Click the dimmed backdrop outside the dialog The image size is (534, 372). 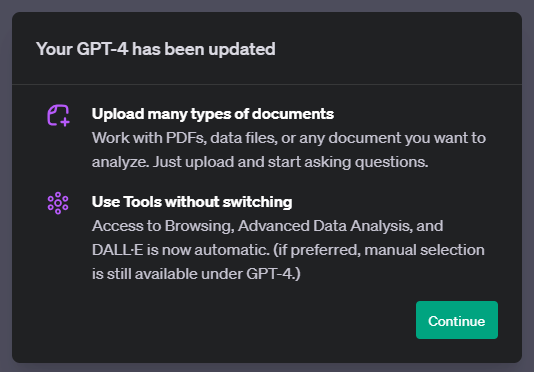[267, 5]
